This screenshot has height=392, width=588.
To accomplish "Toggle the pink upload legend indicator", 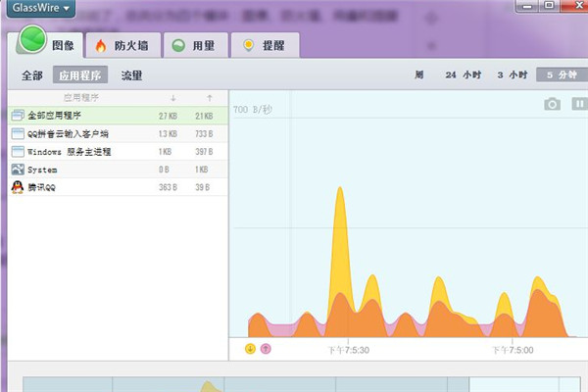I will point(266,349).
